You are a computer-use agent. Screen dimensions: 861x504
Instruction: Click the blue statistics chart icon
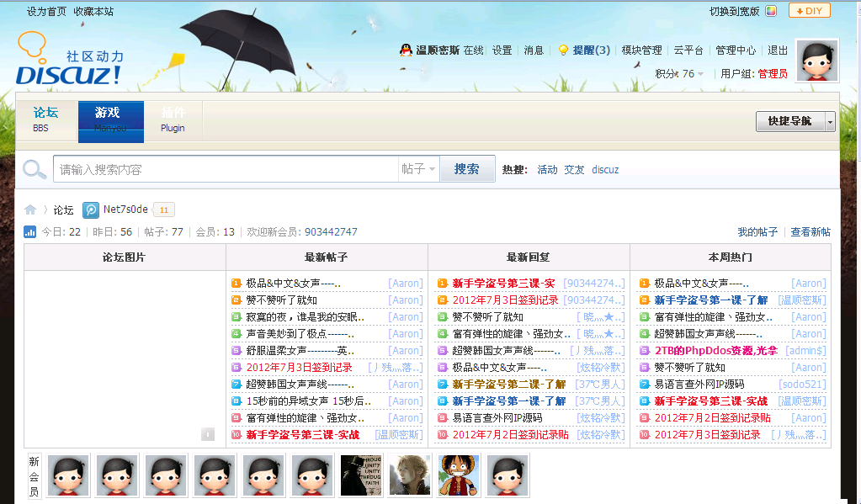coord(29,231)
